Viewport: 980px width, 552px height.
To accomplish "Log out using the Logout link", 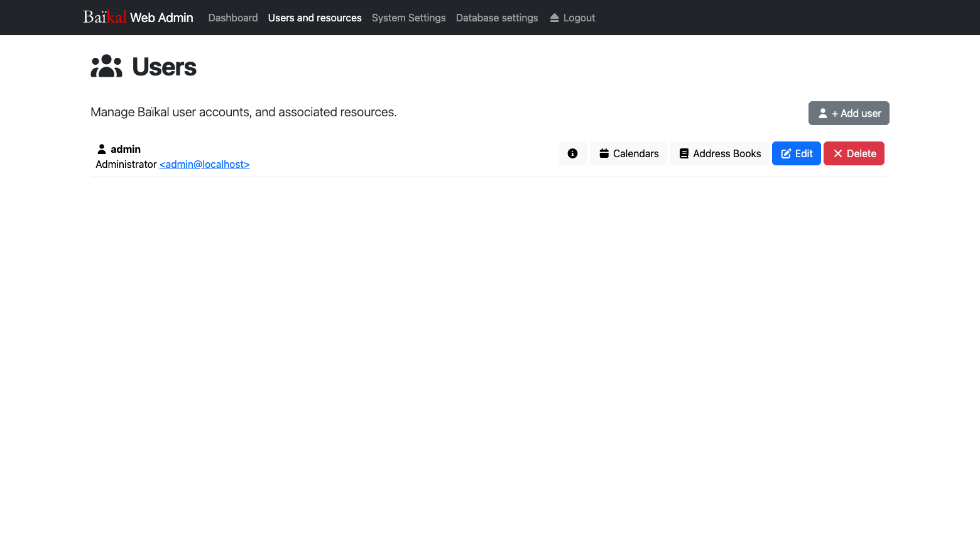I will pyautogui.click(x=572, y=18).
